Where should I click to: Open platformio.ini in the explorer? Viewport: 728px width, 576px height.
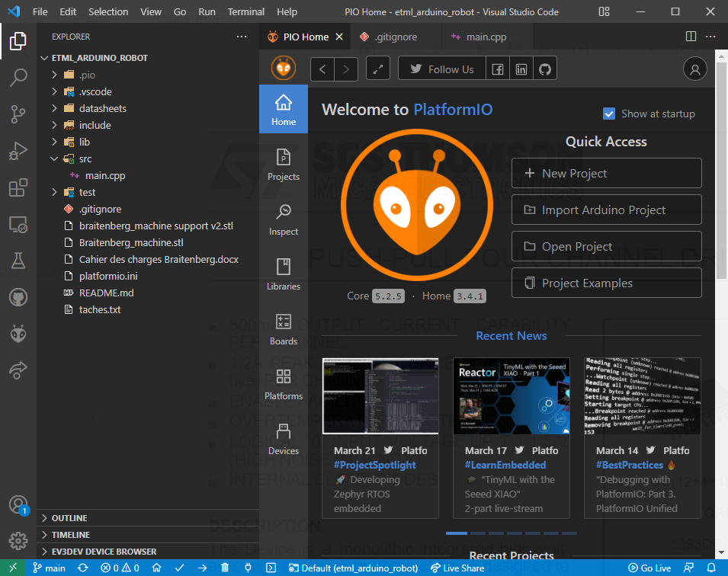tap(108, 276)
